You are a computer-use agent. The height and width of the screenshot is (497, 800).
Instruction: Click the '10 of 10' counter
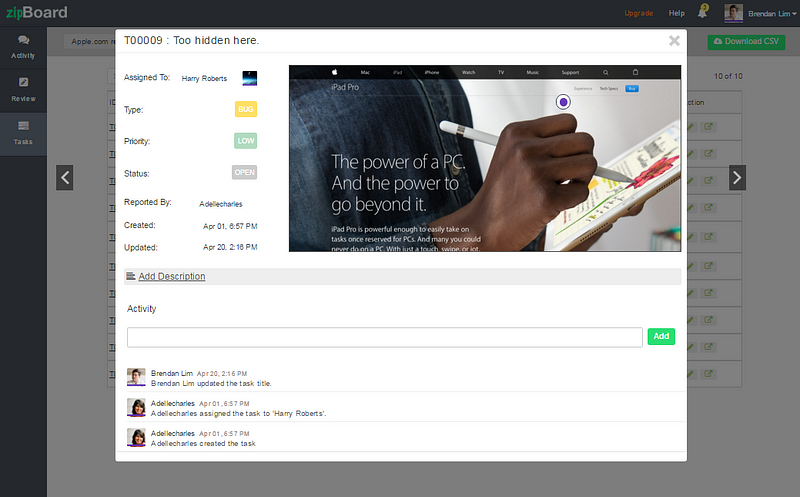pos(728,76)
